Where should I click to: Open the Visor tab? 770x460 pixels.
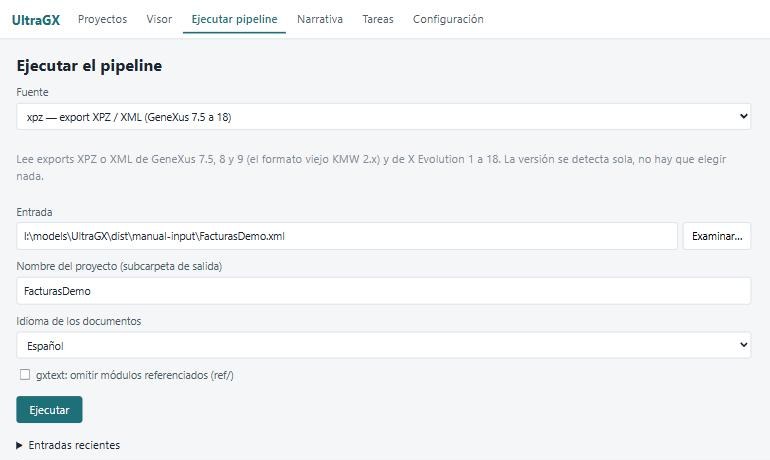point(159,19)
